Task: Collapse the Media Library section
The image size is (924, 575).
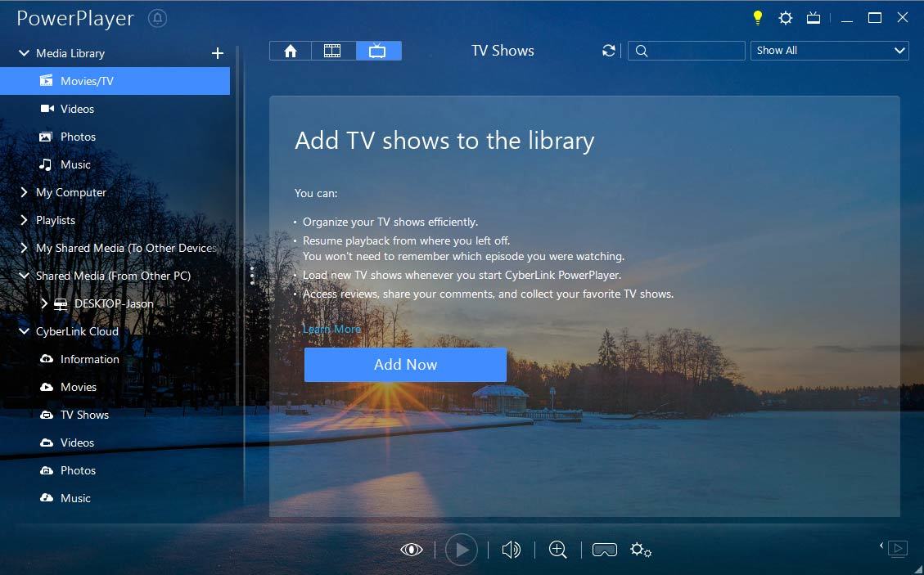Action: tap(24, 53)
